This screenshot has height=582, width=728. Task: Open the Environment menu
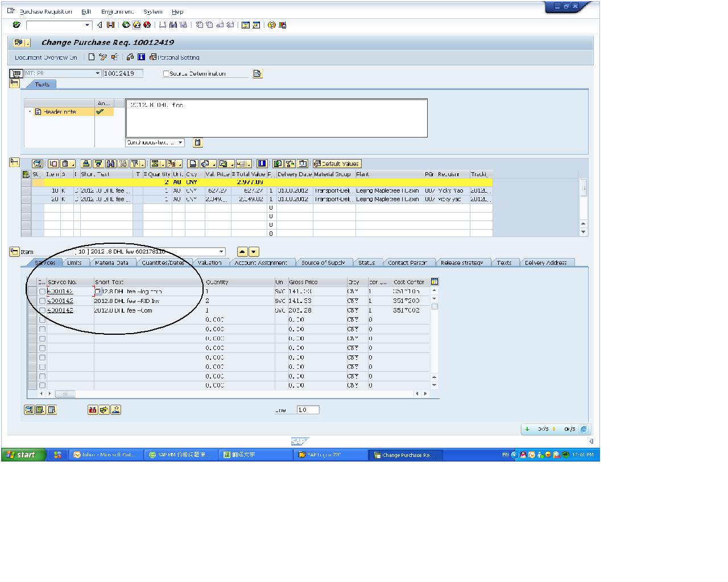click(x=117, y=11)
